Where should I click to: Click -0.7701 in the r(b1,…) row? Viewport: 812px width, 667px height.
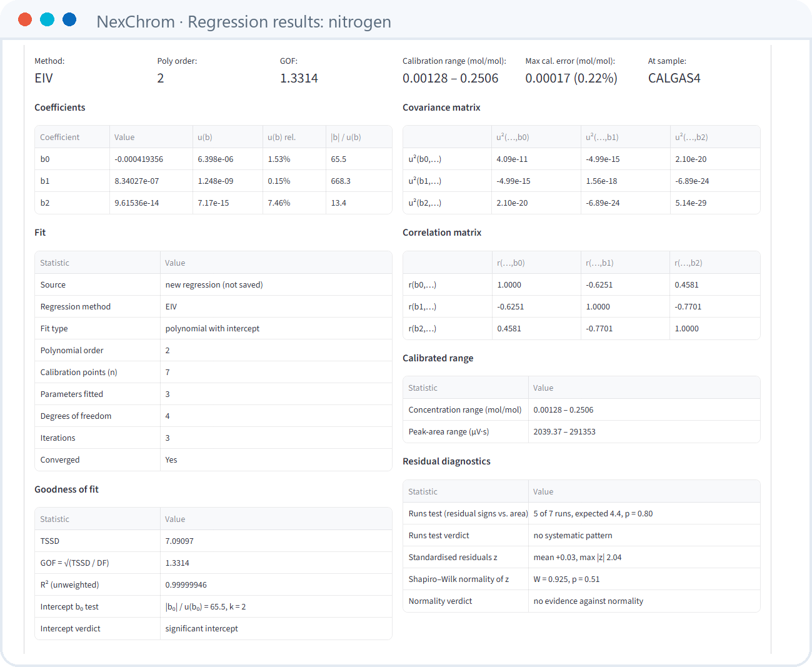688,307
